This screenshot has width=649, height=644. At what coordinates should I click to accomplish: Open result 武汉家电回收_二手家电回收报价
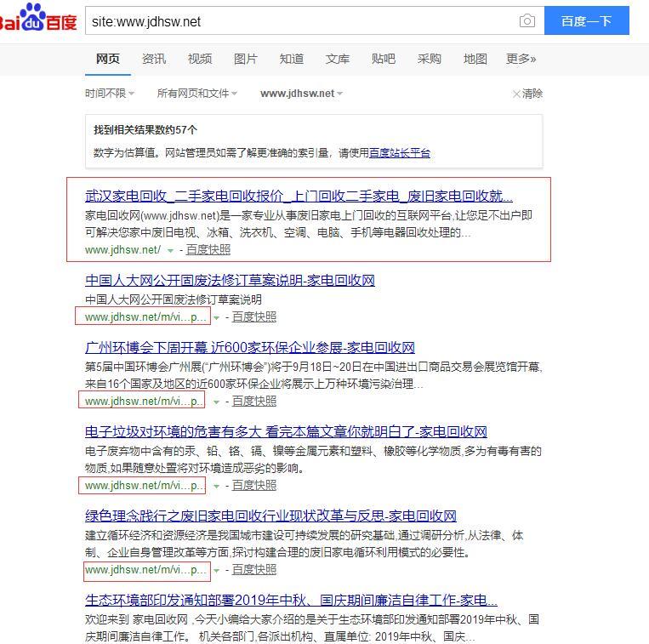(x=299, y=196)
